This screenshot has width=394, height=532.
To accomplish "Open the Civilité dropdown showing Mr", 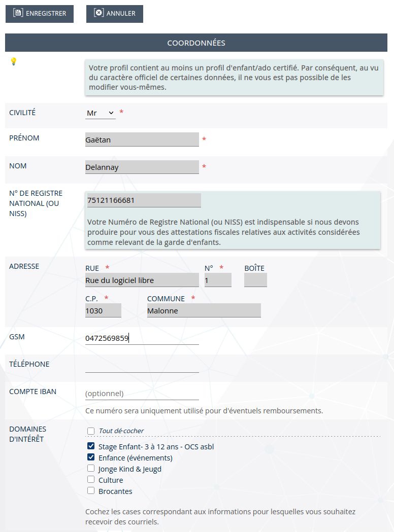I will pyautogui.click(x=100, y=113).
